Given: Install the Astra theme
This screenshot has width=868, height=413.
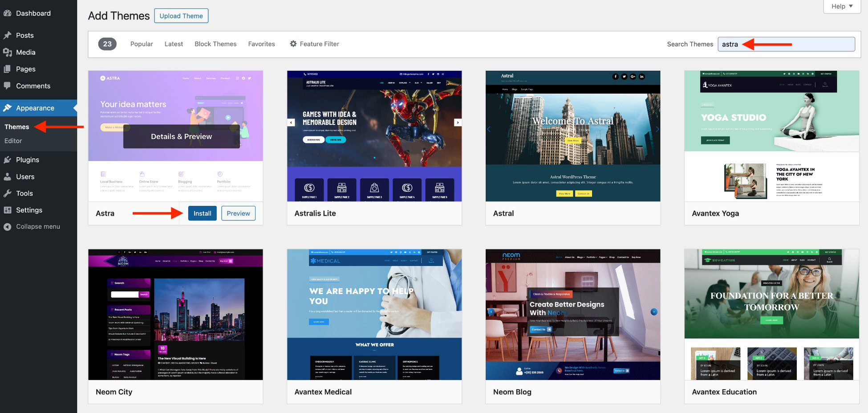Looking at the screenshot, I should click(202, 213).
